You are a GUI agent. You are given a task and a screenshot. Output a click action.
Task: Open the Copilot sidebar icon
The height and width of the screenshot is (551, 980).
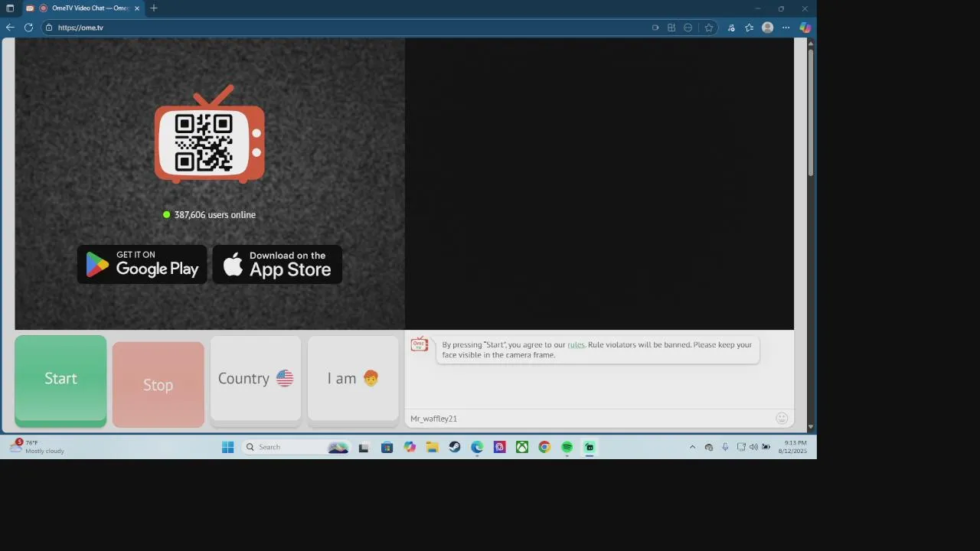pyautogui.click(x=805, y=28)
